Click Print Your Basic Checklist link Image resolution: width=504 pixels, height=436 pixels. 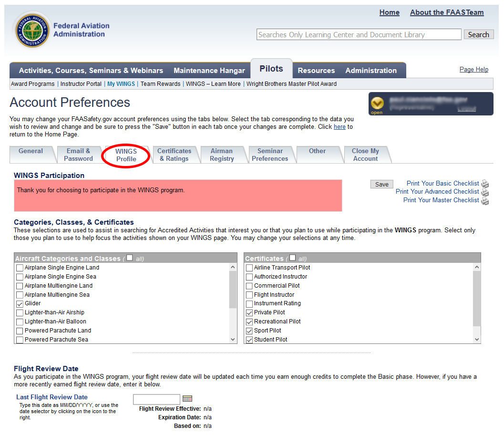point(442,183)
